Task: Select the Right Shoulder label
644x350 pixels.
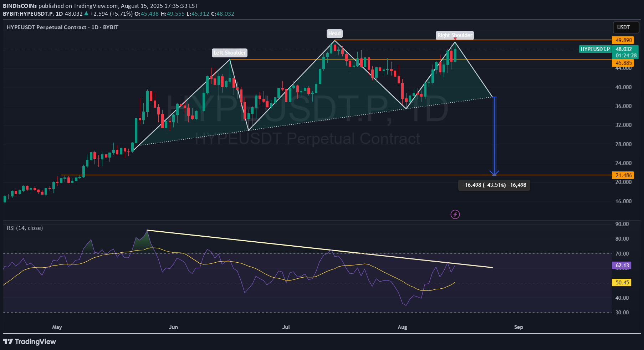Action: tap(455, 35)
